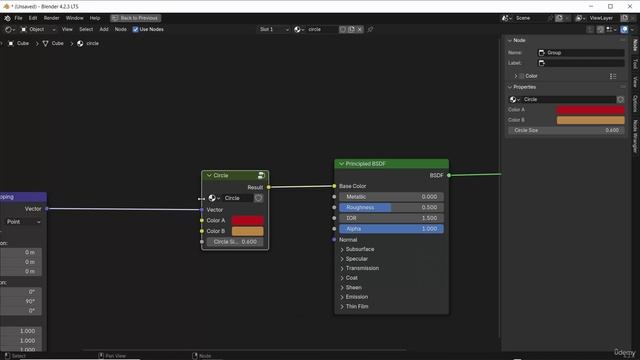Click the node Name field 'Group'
The image size is (640, 360).
pyautogui.click(x=581, y=53)
